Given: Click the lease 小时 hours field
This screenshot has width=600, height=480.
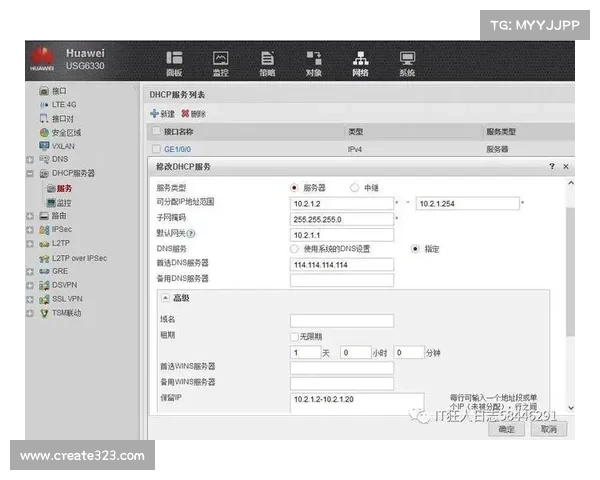Looking at the screenshot, I should [x=356, y=353].
